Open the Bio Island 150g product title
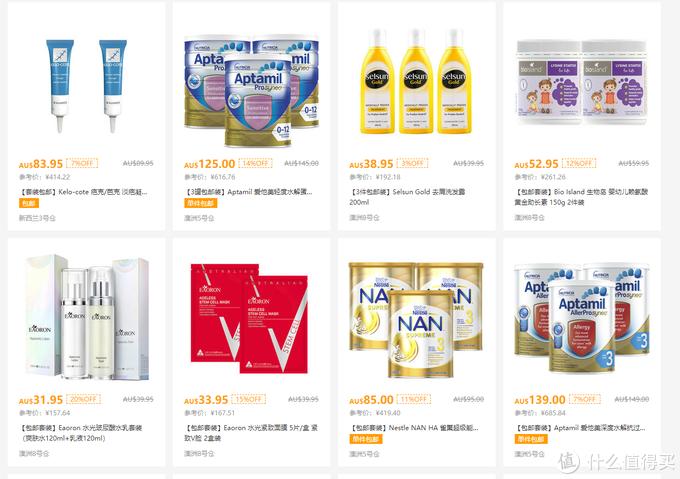 (x=581, y=197)
